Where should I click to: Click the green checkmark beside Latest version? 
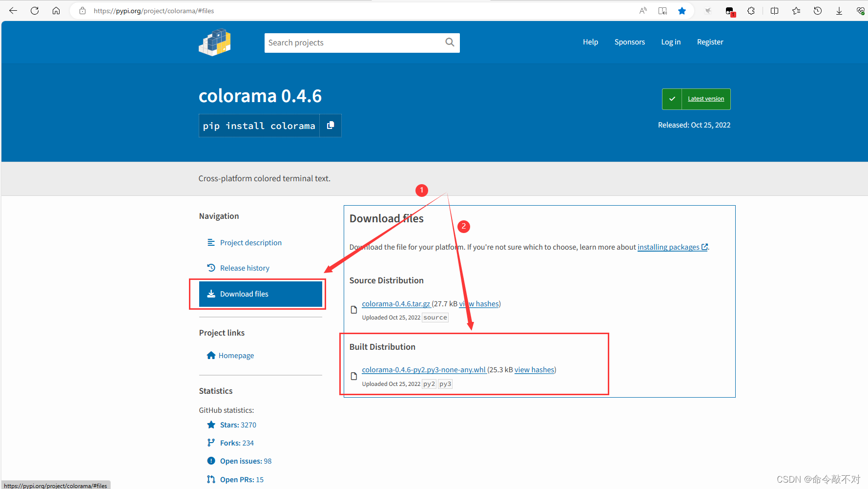[672, 99]
